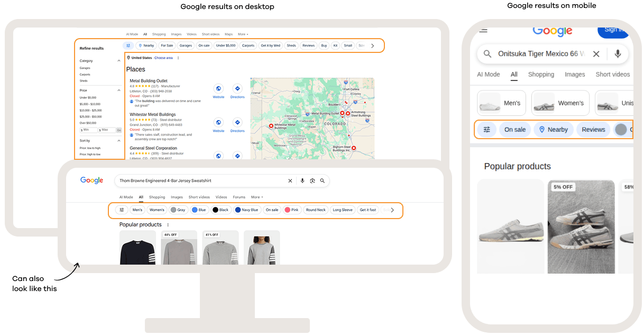Open the Shopping tab on mobile results
This screenshot has height=335, width=644.
541,75
